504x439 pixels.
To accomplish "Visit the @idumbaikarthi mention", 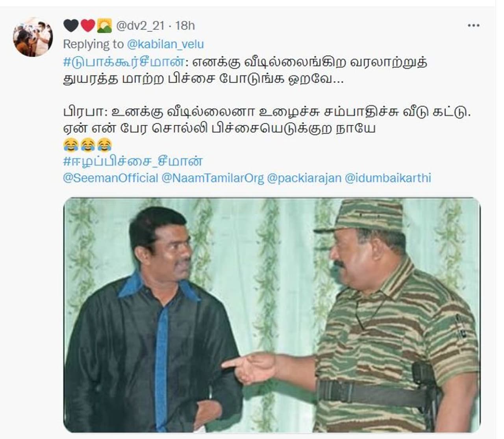I will tap(388, 178).
